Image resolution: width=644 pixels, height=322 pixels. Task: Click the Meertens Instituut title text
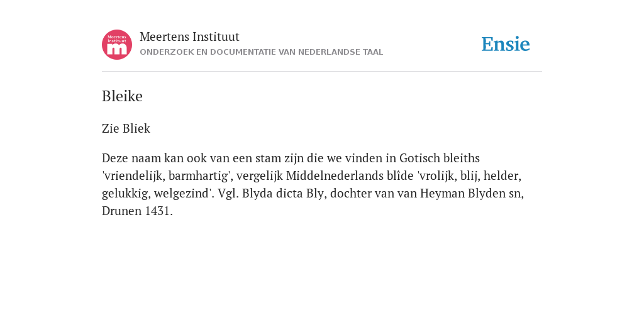(189, 36)
